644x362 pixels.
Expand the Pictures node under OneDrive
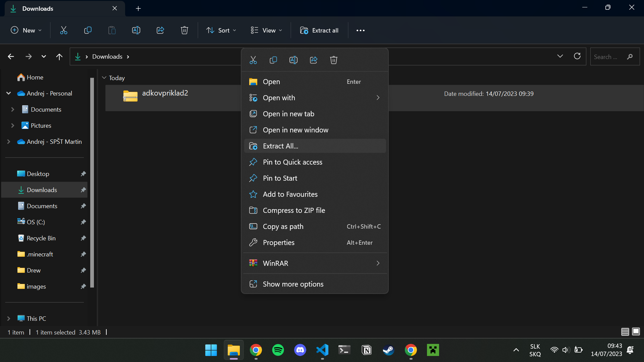point(13,125)
